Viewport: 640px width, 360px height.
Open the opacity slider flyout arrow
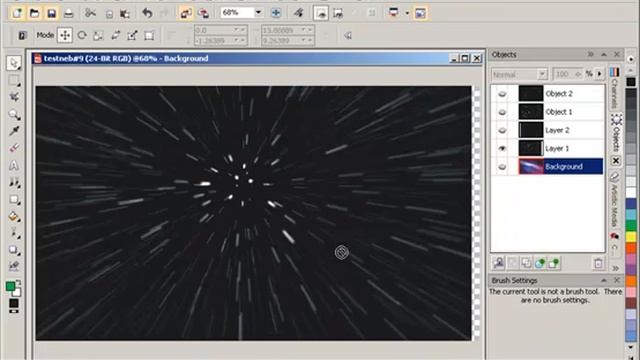tap(599, 74)
